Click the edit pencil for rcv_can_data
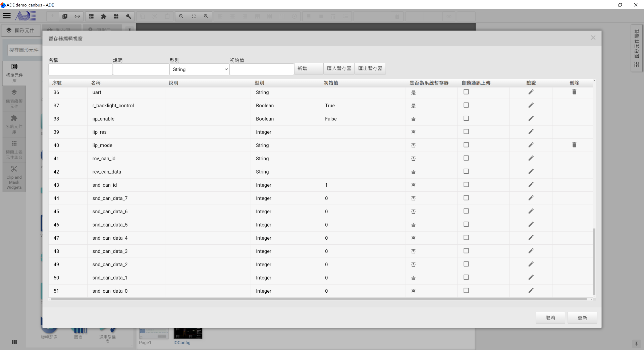644x350 pixels. tap(531, 172)
